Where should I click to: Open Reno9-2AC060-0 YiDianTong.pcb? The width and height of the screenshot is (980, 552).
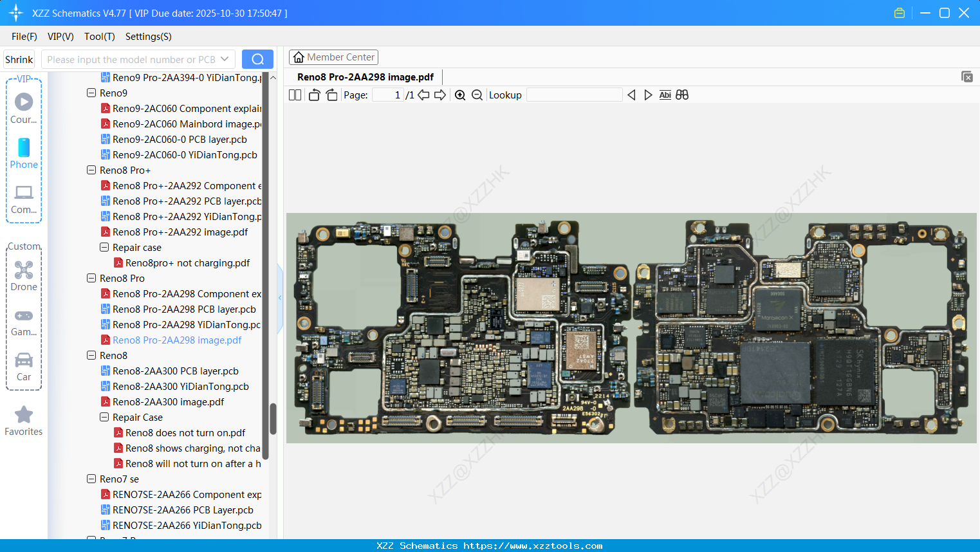(179, 154)
